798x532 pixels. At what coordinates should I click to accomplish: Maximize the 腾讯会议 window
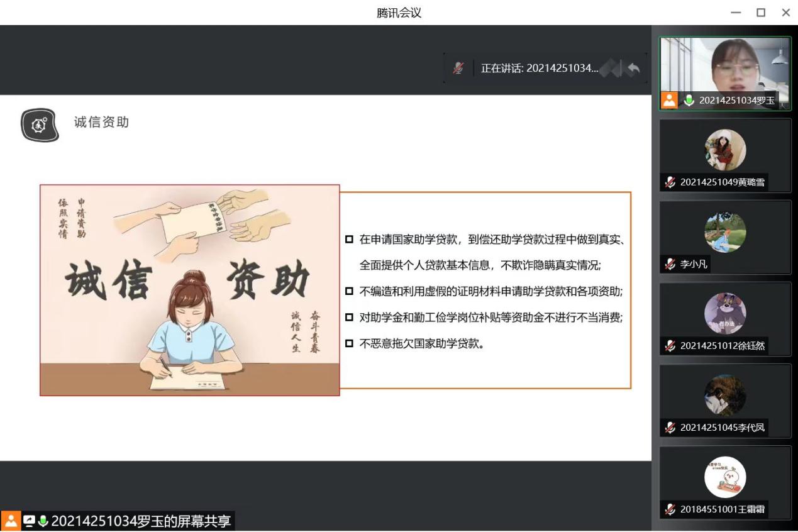click(x=761, y=13)
